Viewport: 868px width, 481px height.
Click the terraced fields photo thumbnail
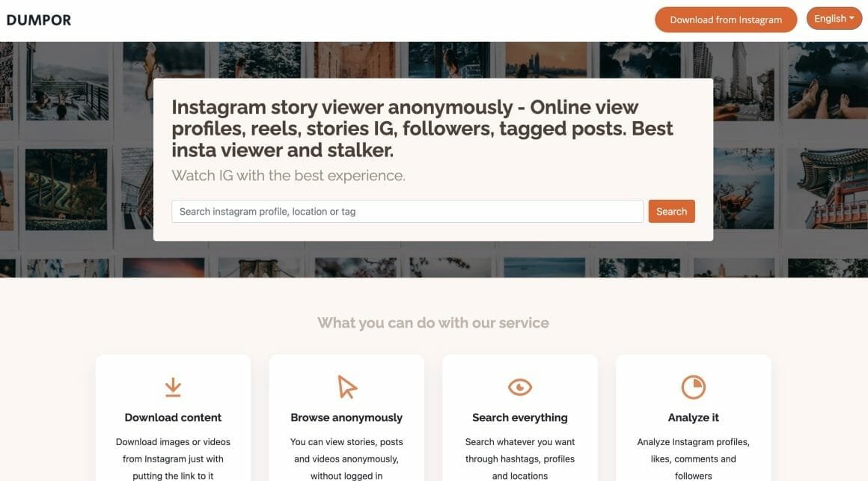point(67,189)
